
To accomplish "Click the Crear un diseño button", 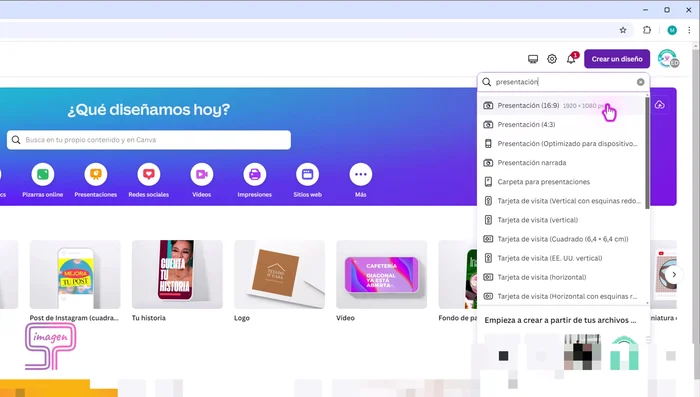I will (617, 59).
